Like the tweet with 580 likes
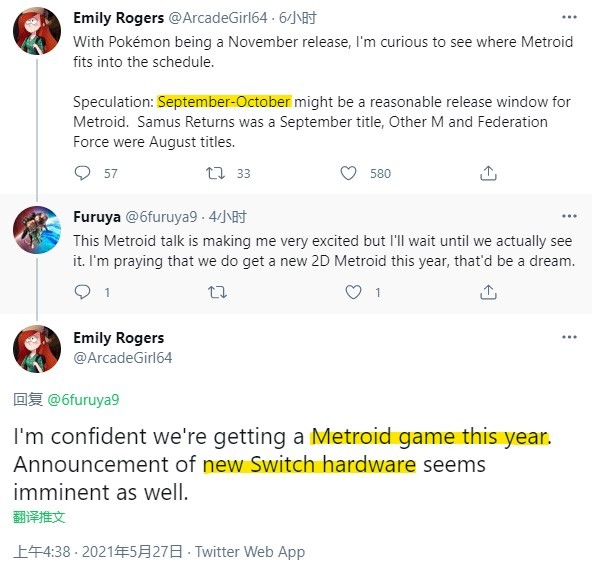 (x=348, y=173)
